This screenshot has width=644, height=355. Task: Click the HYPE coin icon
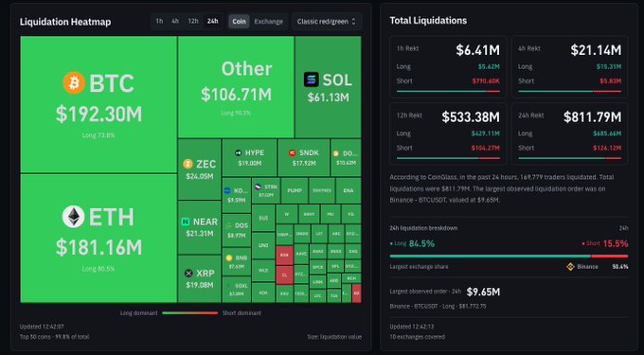point(239,153)
